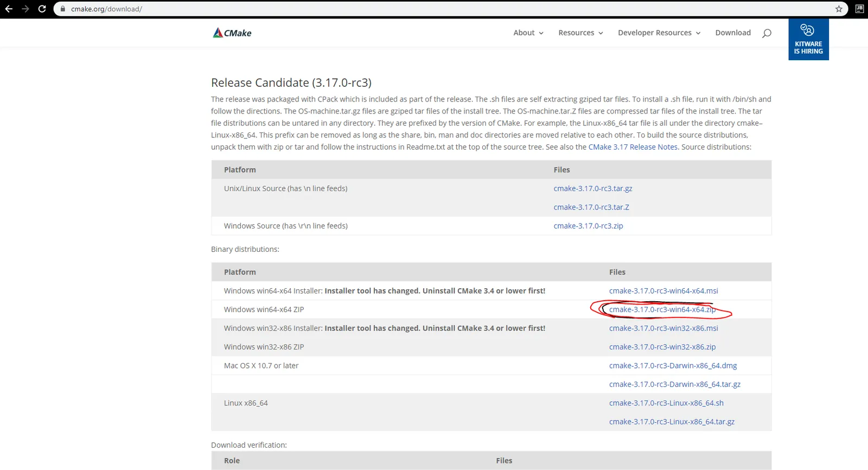Image resolution: width=868 pixels, height=470 pixels.
Task: Download cmake-3.17.0-rc3-Linux-x86_64.sh
Action: tap(666, 403)
